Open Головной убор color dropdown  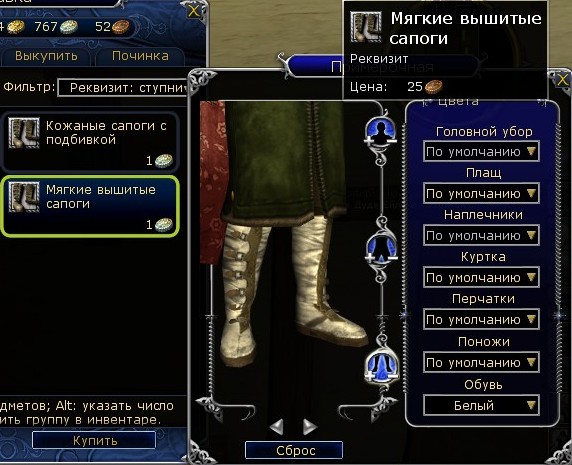(x=481, y=151)
